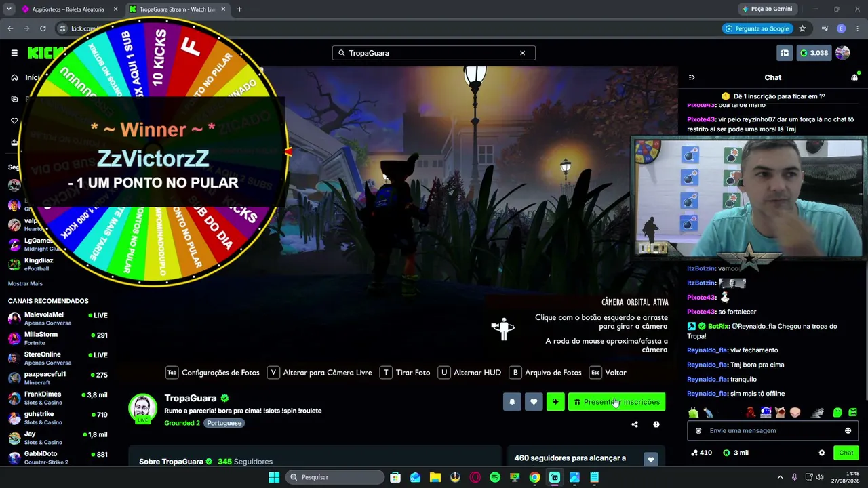Open MillaStorm Fortnite channel
The width and height of the screenshot is (868, 488).
(x=58, y=338)
